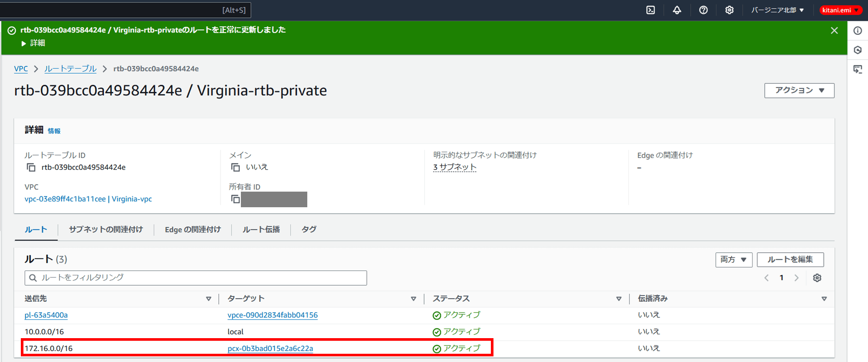Viewport: 868px width, 362px height.
Task: Copy the メイン value いいえ
Action: coord(235,167)
